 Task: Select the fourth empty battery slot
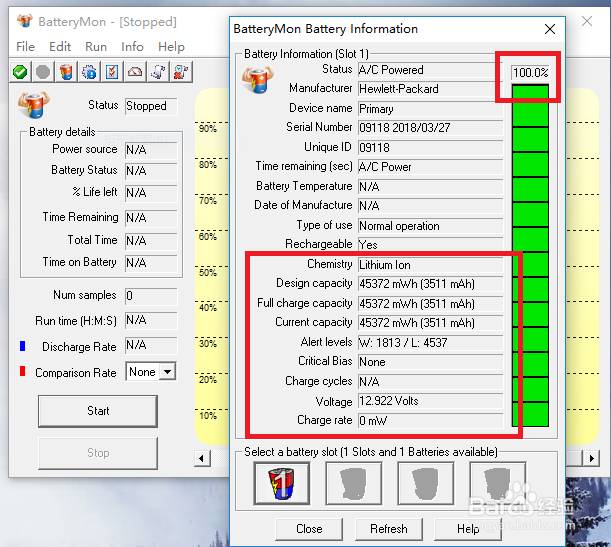[498, 483]
